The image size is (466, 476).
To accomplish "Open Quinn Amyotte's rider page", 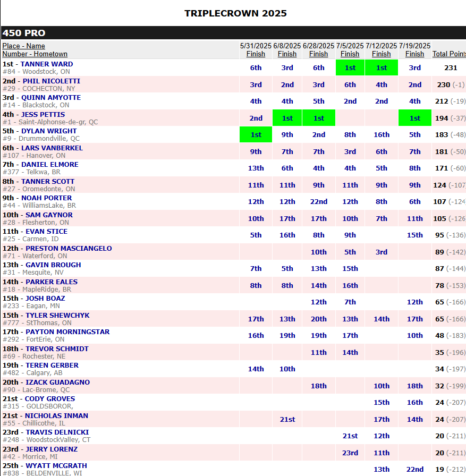I will [x=51, y=98].
